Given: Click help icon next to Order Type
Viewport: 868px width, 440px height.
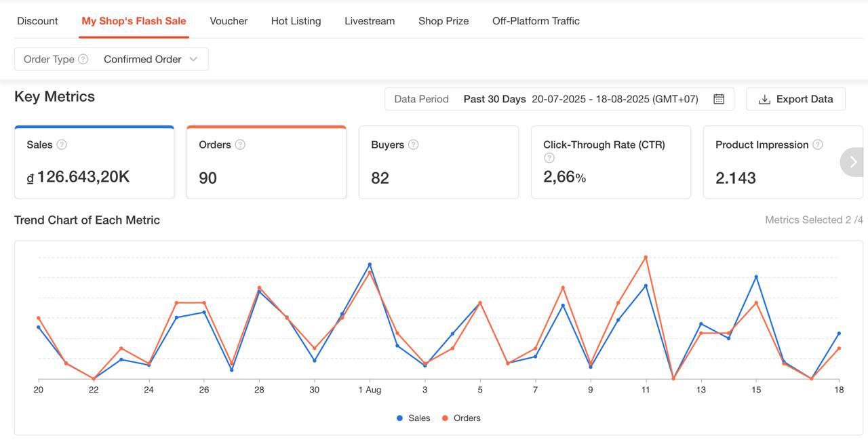Looking at the screenshot, I should click(83, 59).
